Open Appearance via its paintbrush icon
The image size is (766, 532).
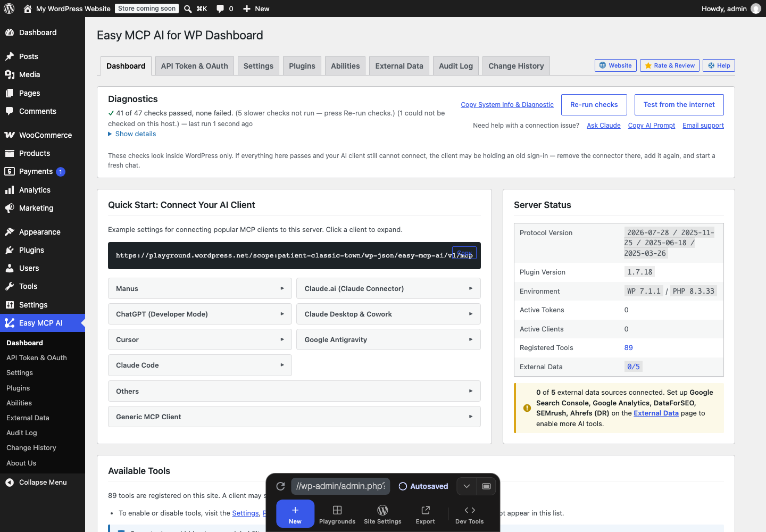pos(10,232)
